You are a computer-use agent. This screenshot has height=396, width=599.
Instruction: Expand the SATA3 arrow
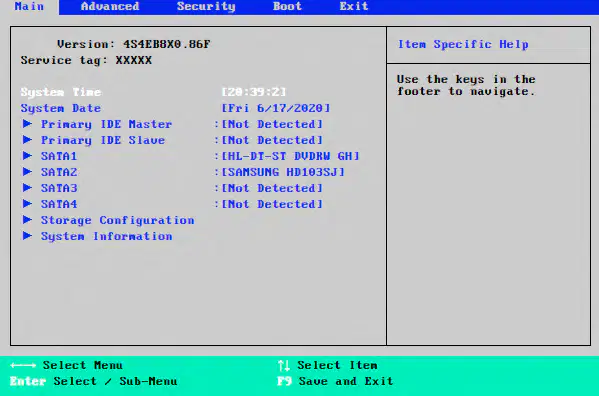coord(27,188)
